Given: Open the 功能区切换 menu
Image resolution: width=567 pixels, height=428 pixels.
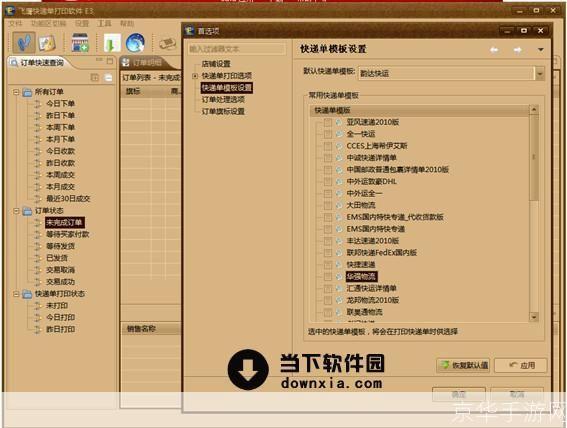Looking at the screenshot, I should click(48, 23).
